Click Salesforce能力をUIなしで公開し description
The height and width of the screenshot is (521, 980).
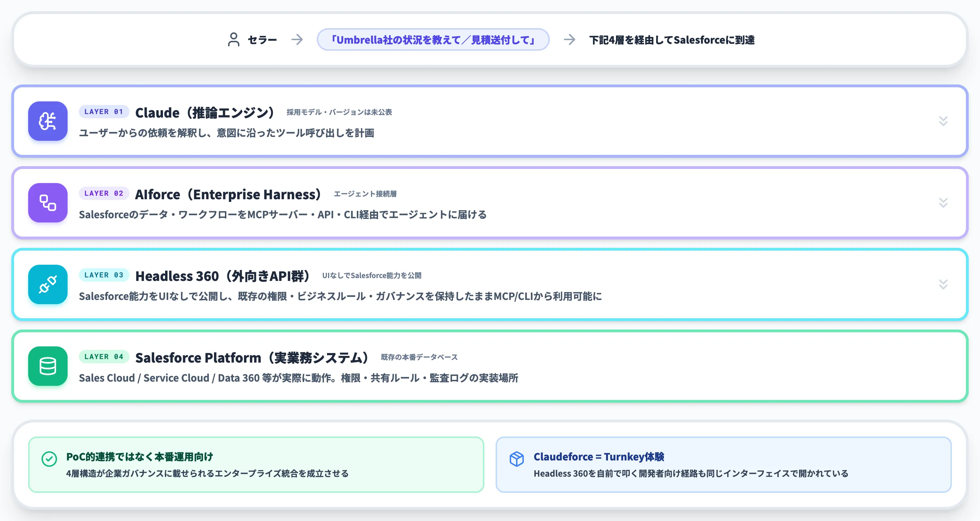[x=340, y=296]
